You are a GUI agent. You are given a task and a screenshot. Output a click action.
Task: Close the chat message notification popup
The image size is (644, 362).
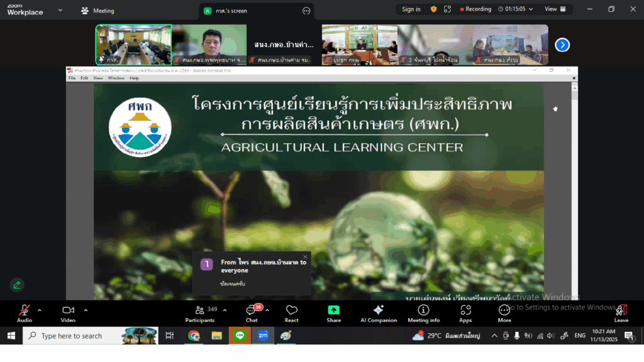click(x=305, y=256)
